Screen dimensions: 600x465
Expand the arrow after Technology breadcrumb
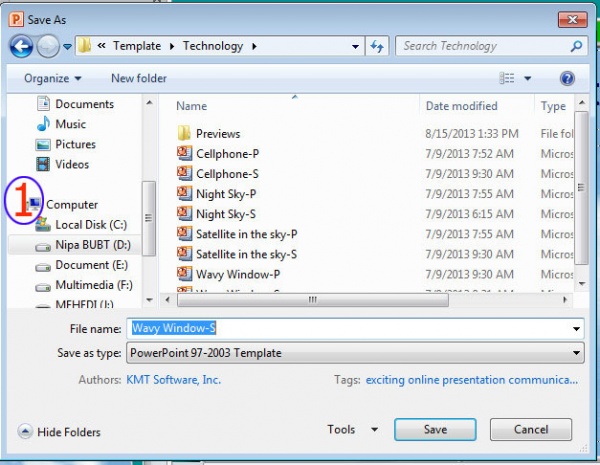[x=254, y=46]
